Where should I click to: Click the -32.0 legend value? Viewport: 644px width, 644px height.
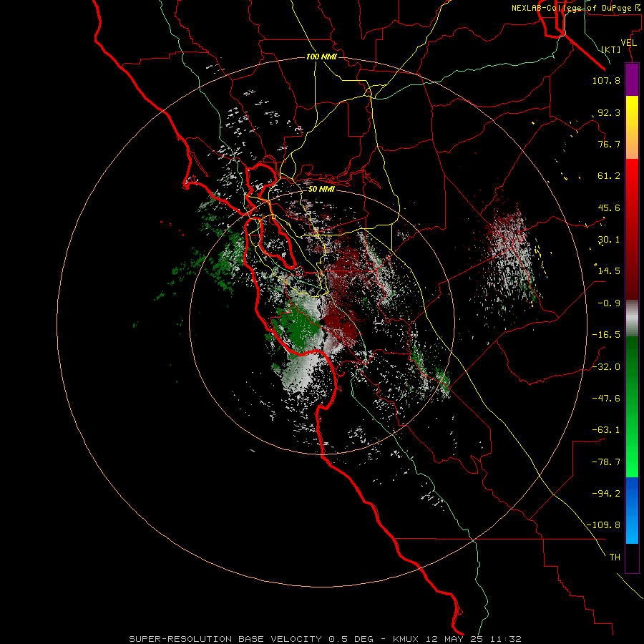[606, 367]
